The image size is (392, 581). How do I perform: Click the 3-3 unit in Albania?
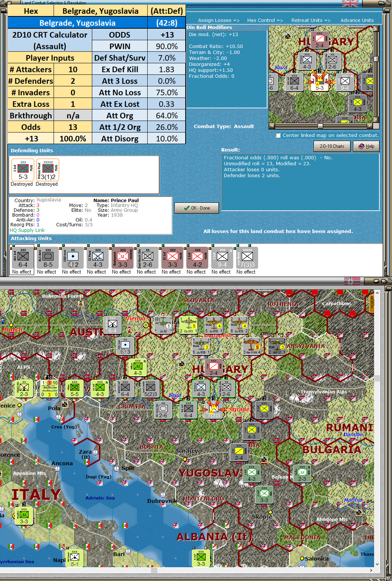click(201, 558)
